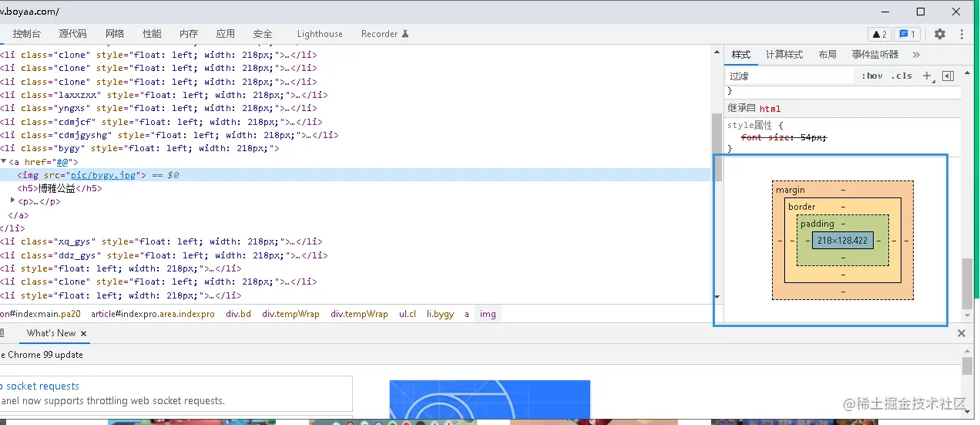Open the Recorder tab

(x=384, y=34)
